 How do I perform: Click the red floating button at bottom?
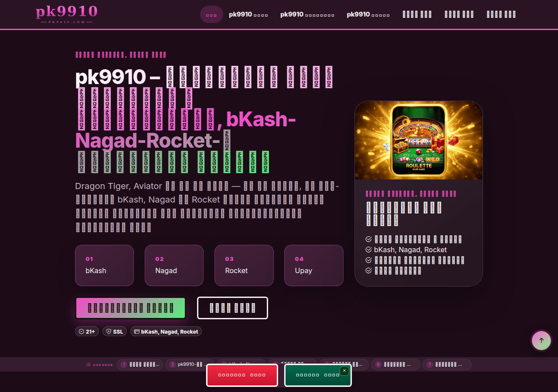pos(242,375)
